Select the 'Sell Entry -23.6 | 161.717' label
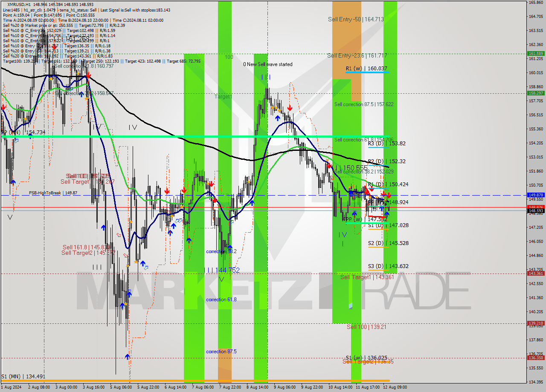This screenshot has height=392, width=546. pyautogui.click(x=357, y=55)
